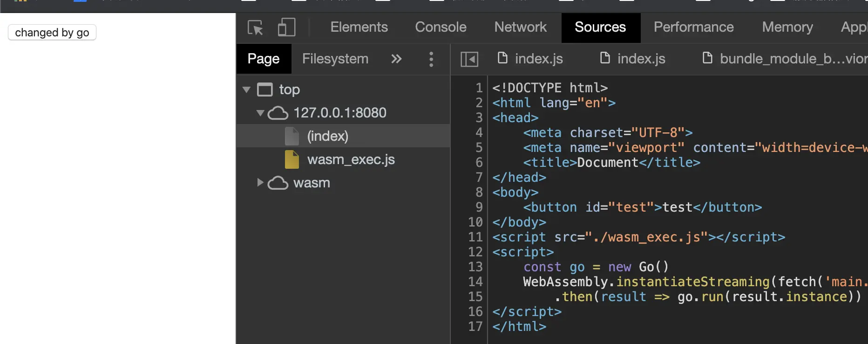Screen dimensions: 868x344
Task: Click line number 13 in gutter
Action: [x=475, y=267]
